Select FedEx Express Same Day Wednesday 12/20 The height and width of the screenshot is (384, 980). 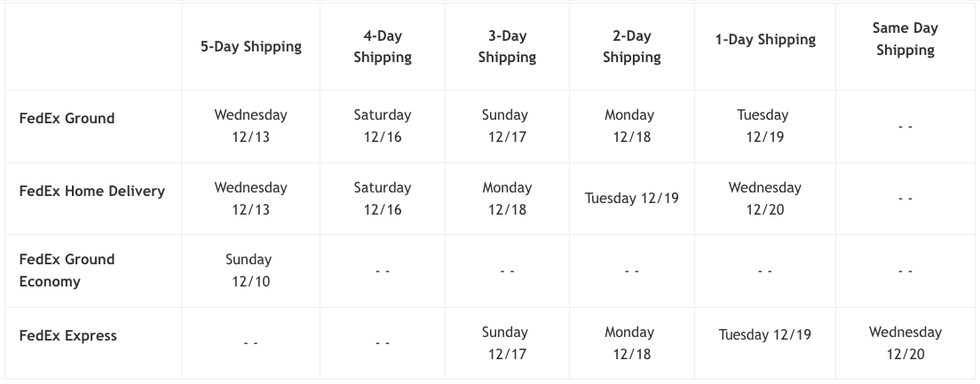pyautogui.click(x=905, y=343)
